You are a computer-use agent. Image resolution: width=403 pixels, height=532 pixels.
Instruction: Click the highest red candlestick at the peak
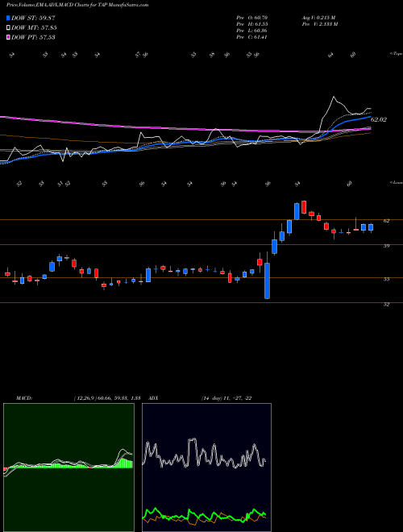tap(304, 207)
